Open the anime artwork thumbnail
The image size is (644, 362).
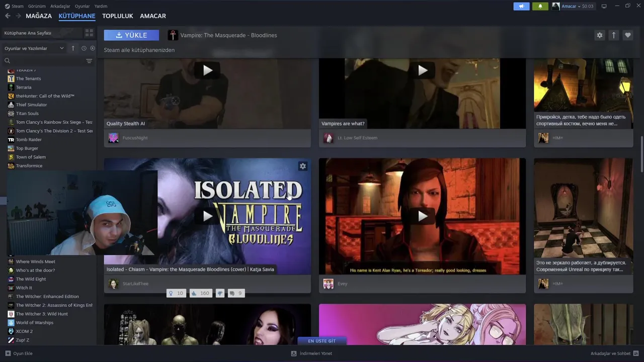point(423,324)
